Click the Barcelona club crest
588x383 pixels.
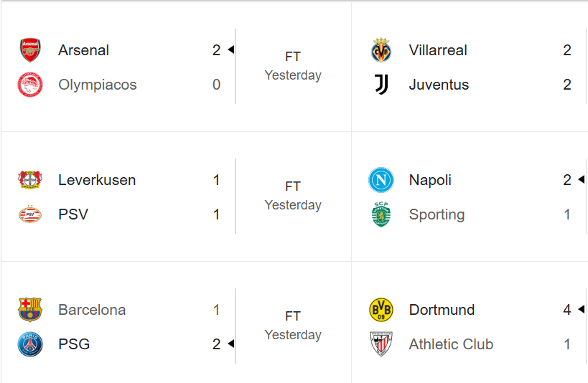pos(30,310)
